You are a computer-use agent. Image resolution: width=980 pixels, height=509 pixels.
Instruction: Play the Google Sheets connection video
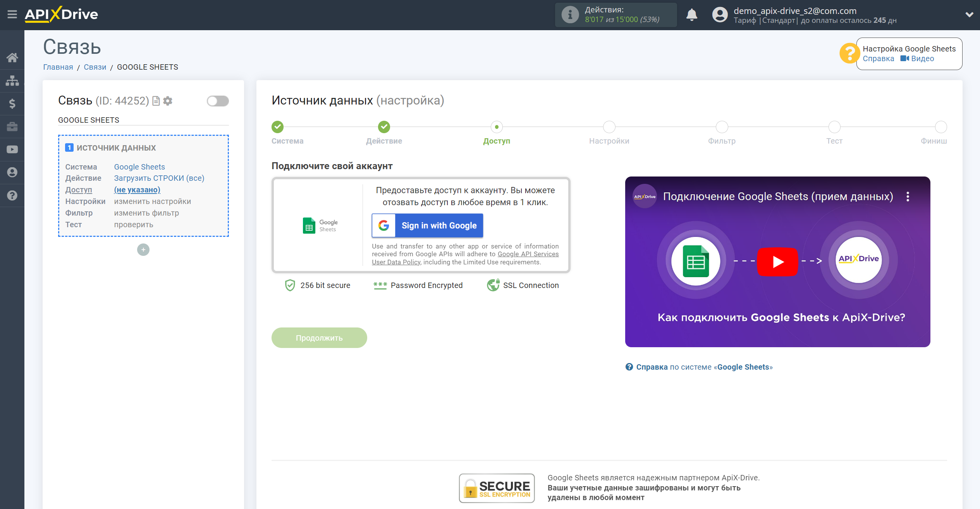[777, 262]
